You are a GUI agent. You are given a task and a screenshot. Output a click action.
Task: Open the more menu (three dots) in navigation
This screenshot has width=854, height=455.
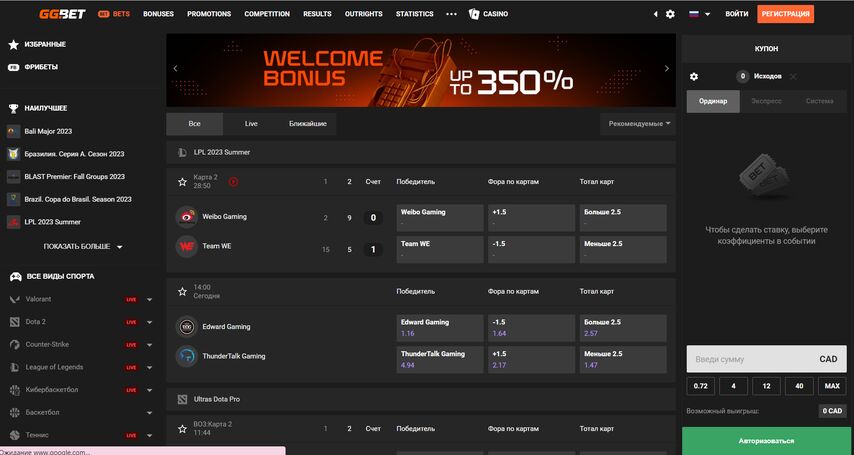452,14
